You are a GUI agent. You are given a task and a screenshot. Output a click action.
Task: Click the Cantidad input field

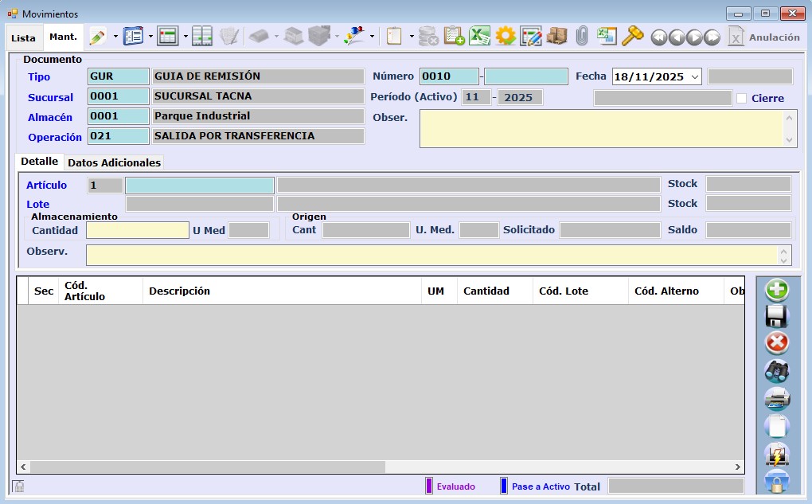(x=137, y=230)
